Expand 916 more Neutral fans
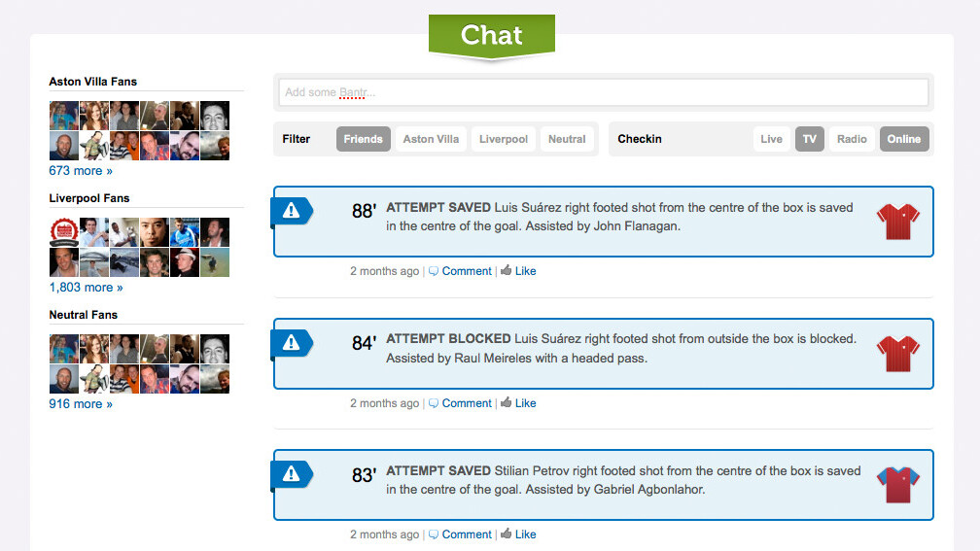 81,404
